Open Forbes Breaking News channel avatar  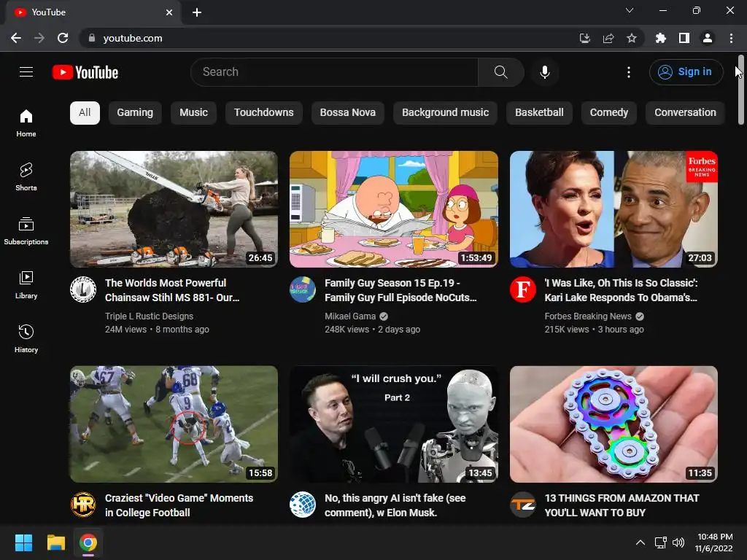pyautogui.click(x=522, y=289)
